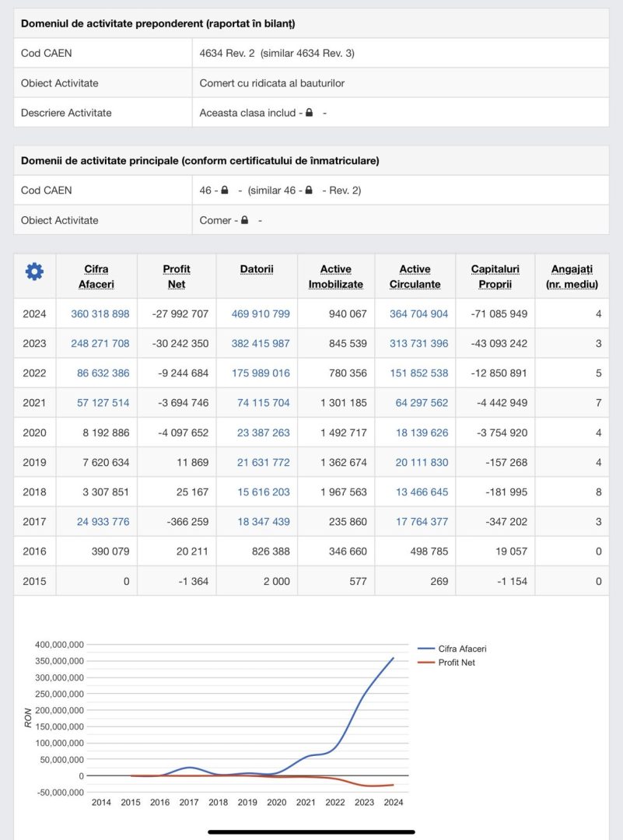Select the 2022 year row label
623x840 pixels.
point(34,373)
